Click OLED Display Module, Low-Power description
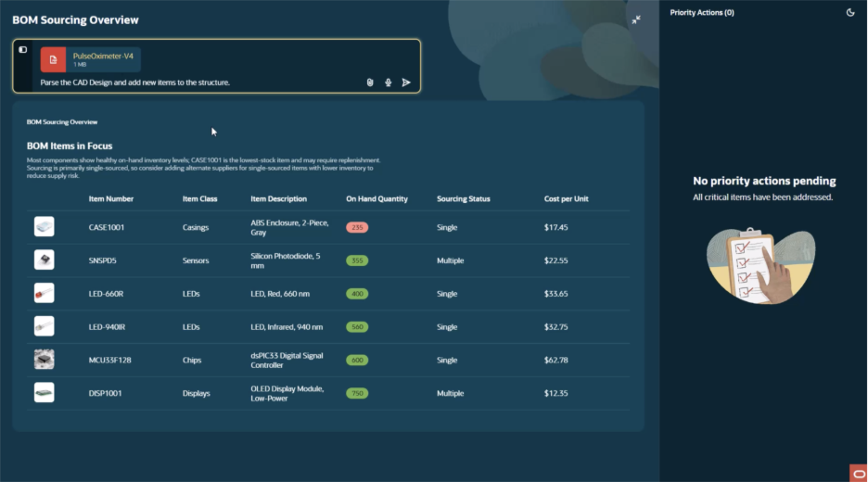 tap(287, 393)
